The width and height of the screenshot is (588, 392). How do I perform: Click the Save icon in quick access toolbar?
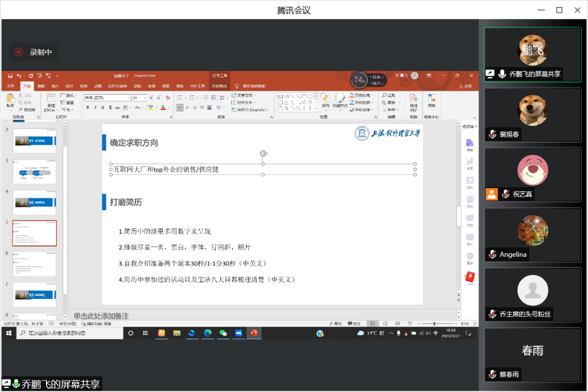pos(10,76)
